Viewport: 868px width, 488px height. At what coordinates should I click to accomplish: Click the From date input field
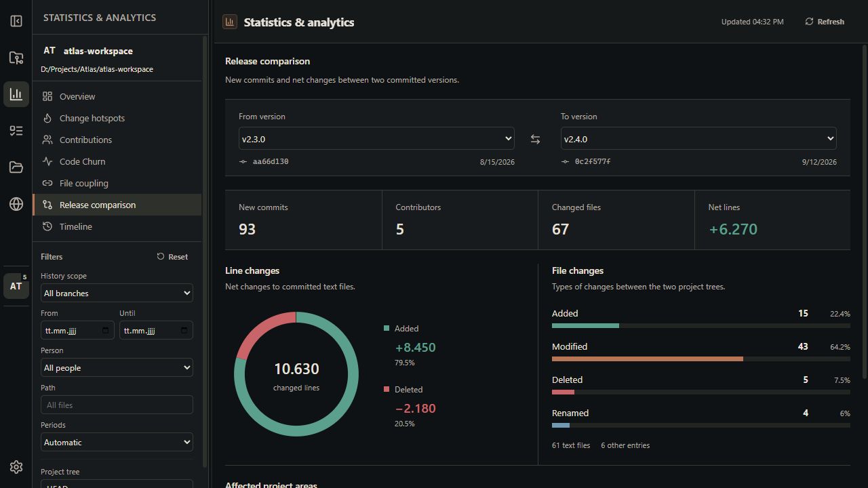pos(77,331)
